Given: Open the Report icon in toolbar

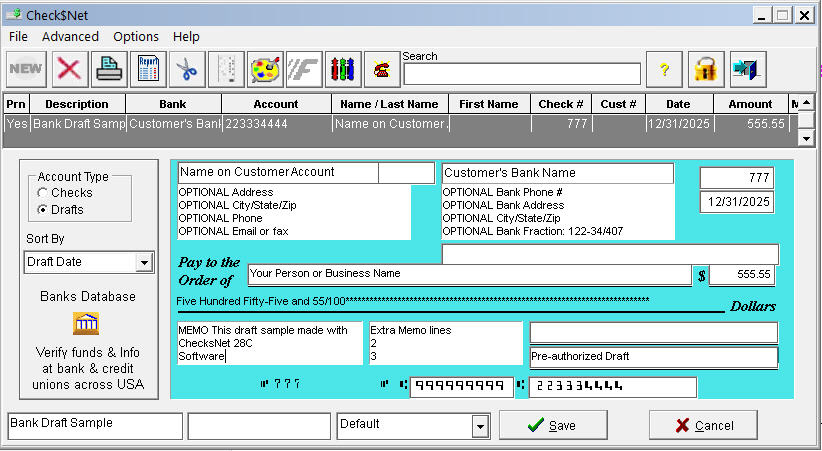Looking at the screenshot, I should tap(147, 69).
